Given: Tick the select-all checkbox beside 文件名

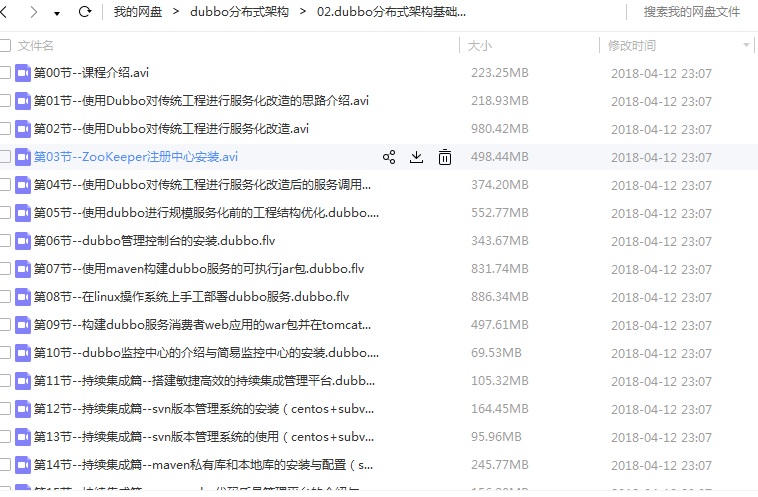Looking at the screenshot, I should pos(5,45).
